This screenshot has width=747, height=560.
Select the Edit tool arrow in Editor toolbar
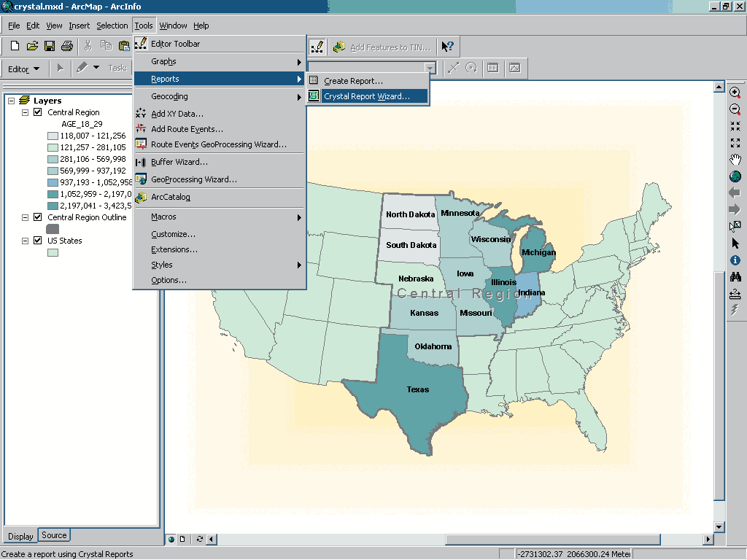click(60, 68)
